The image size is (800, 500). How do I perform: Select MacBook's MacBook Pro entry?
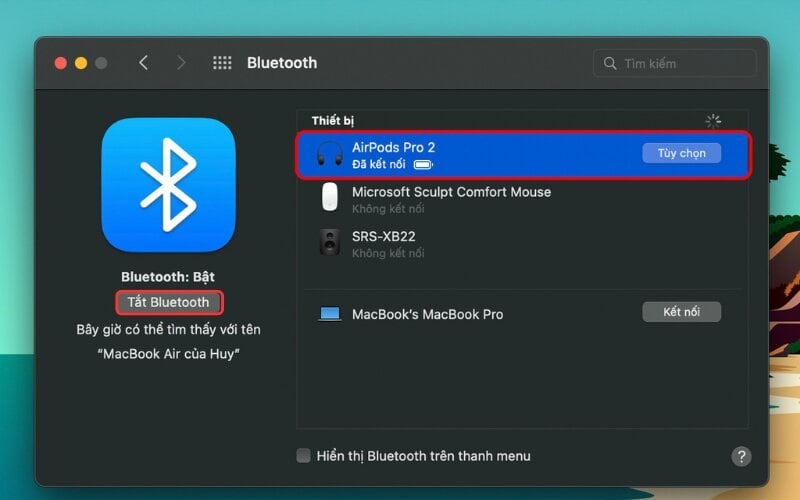pos(428,314)
